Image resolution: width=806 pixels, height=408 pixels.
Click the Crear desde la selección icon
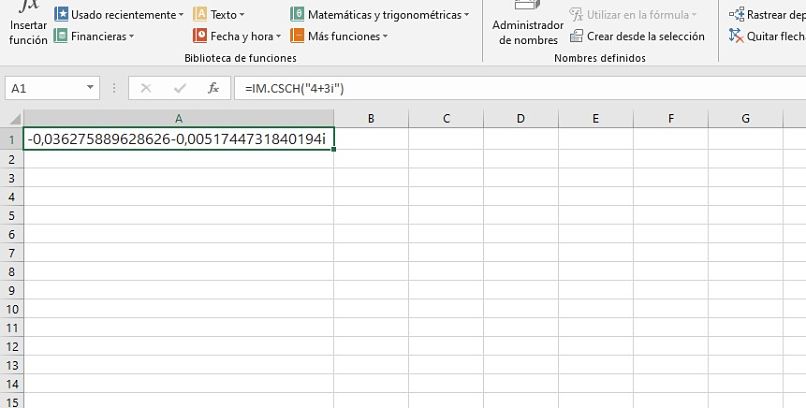577,36
